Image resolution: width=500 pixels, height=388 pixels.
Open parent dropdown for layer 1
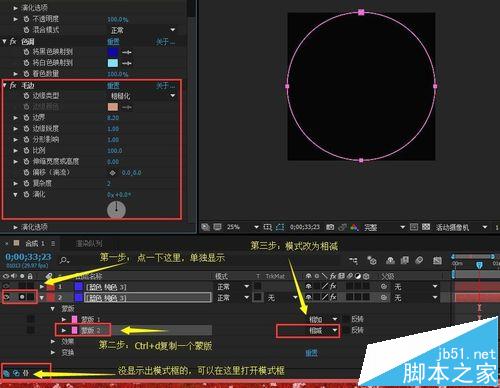(415, 286)
